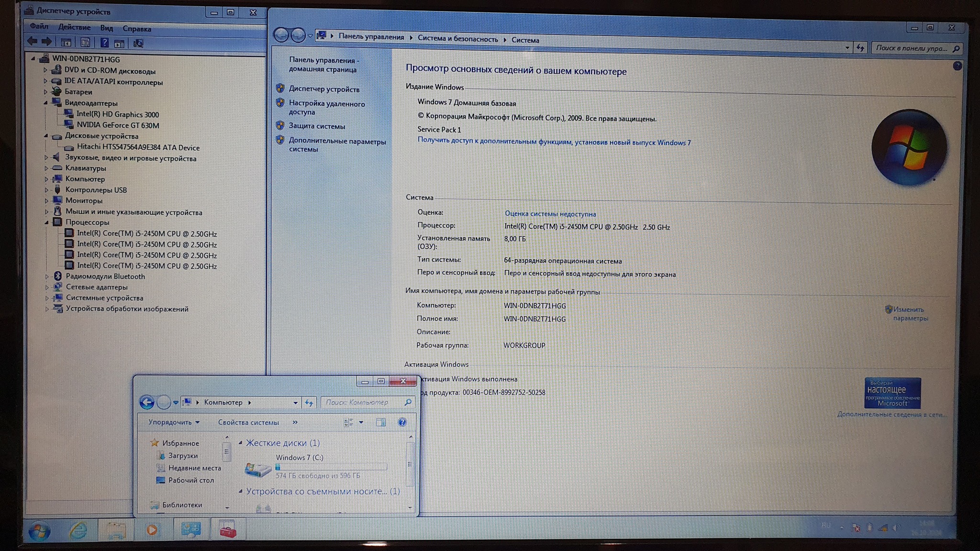This screenshot has height=551, width=980.
Task: Click the refresh button beside the Control Panel address bar
Action: [860, 48]
